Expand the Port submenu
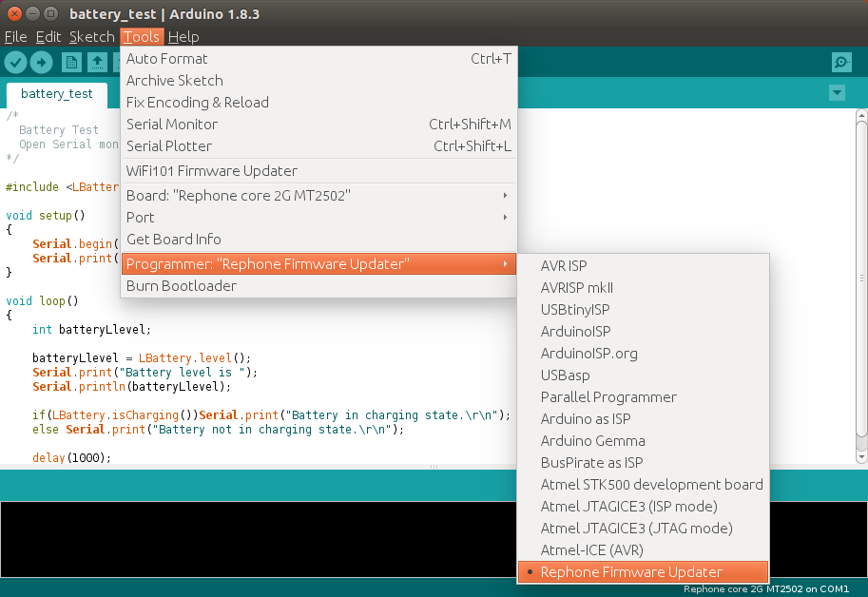The height and width of the screenshot is (597, 868). 318,218
